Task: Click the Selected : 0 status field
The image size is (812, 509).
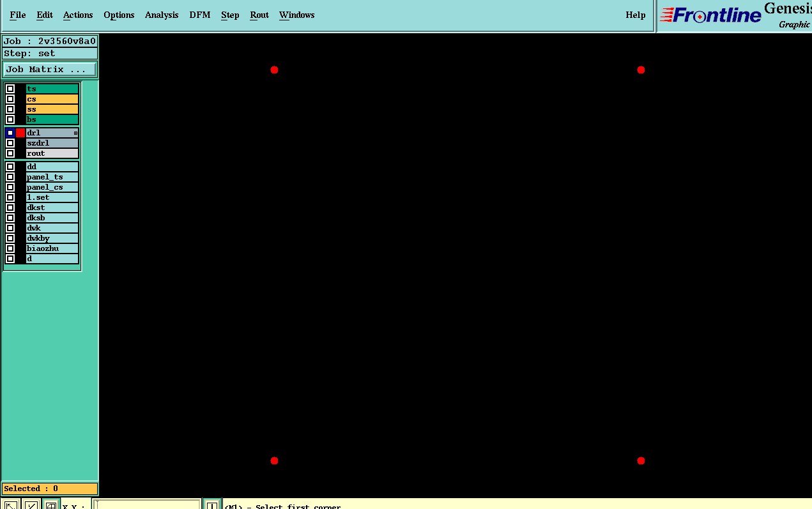Action: [x=50, y=489]
